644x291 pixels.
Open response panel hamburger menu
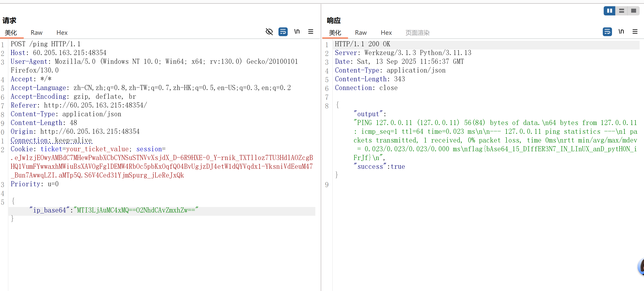pos(635,32)
